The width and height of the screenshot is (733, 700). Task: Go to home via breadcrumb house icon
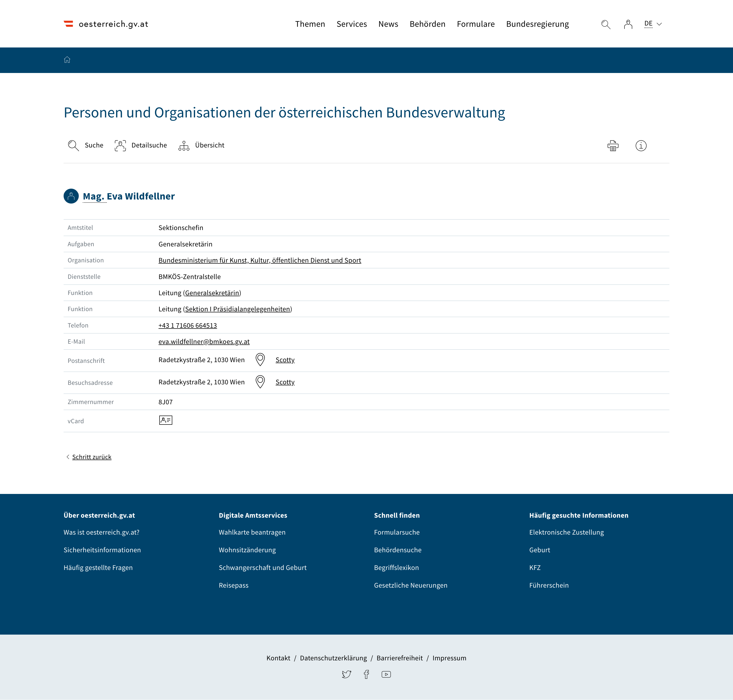pyautogui.click(x=67, y=60)
